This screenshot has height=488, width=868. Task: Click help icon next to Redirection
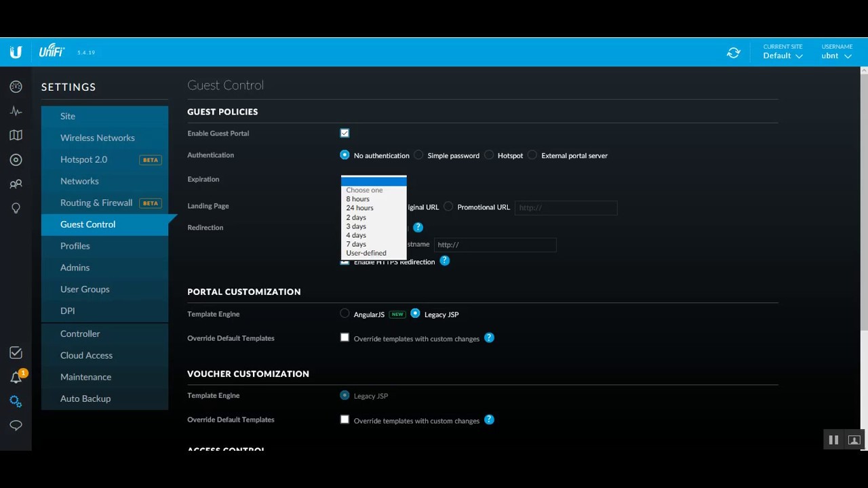[418, 228]
